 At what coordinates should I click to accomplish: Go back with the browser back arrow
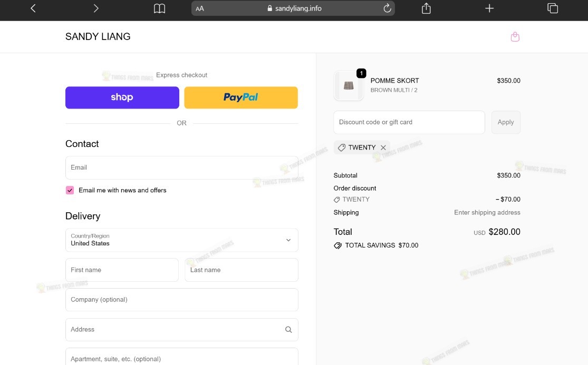(x=33, y=8)
